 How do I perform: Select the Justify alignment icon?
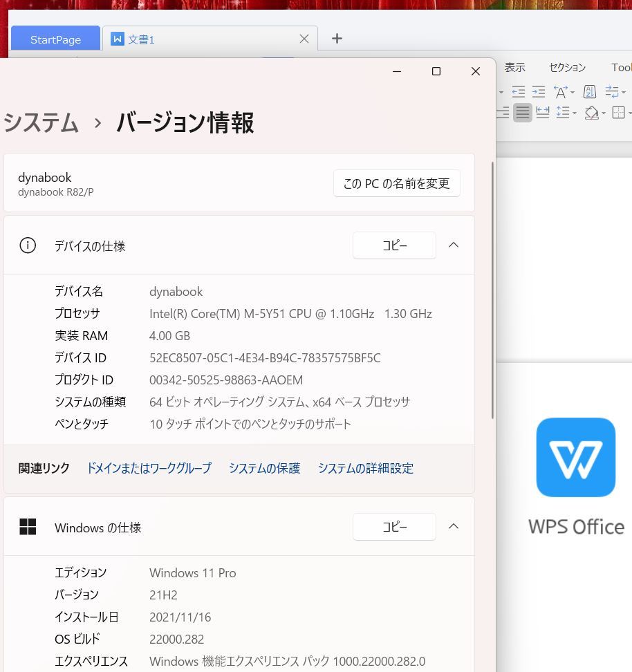[x=523, y=113]
